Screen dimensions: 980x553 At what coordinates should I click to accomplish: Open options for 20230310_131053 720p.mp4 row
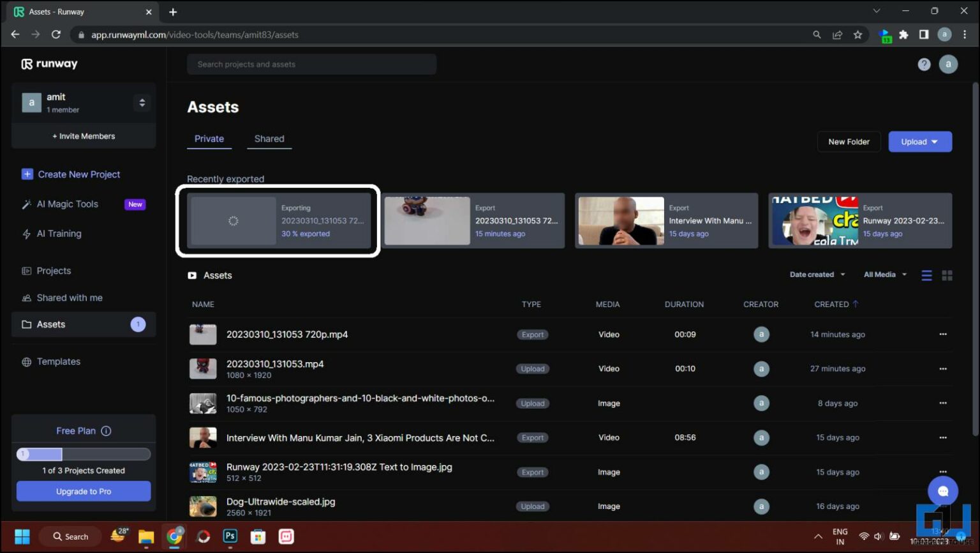click(942, 335)
